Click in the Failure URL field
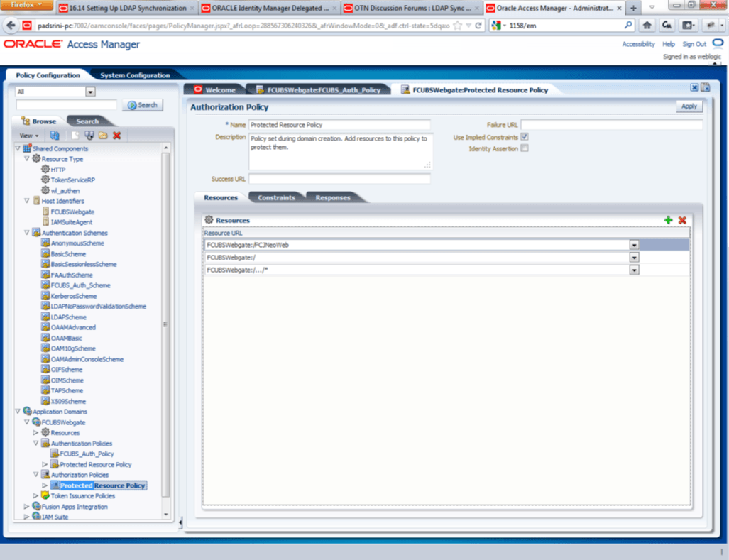 (611, 124)
